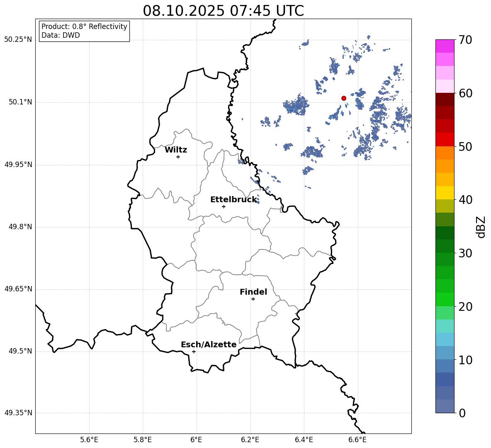Click the Esch/Alzette city label
Image resolution: width=491 pixels, height=448 pixels.
pos(209,344)
